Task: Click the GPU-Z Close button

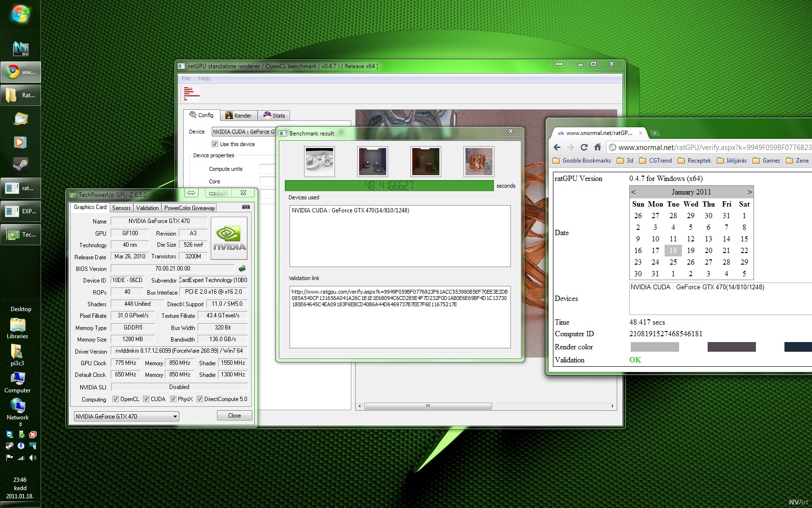Action: [x=234, y=416]
